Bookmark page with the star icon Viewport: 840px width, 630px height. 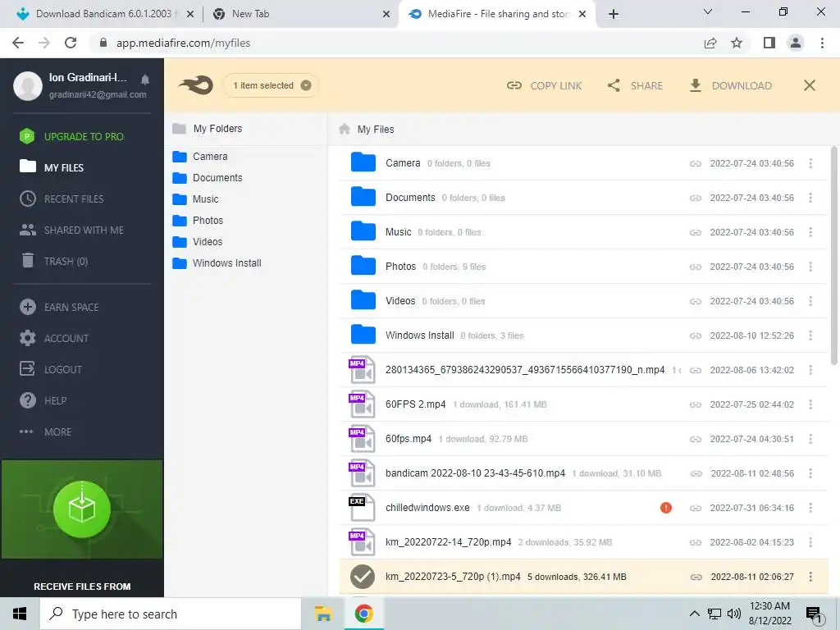737,43
